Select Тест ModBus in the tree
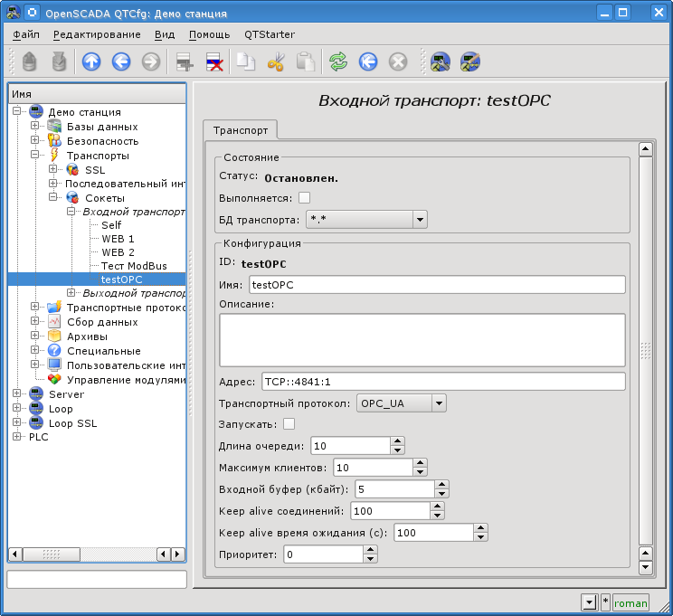The image size is (673, 616). [134, 266]
